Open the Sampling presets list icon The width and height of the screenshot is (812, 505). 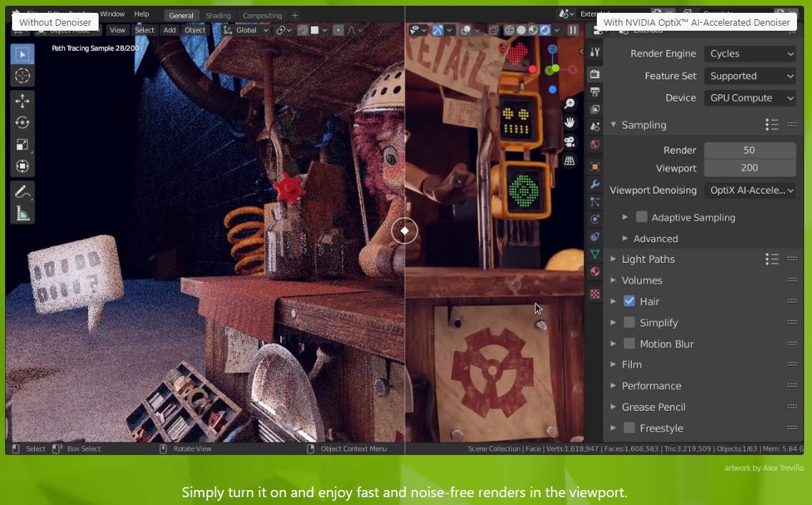(x=771, y=125)
